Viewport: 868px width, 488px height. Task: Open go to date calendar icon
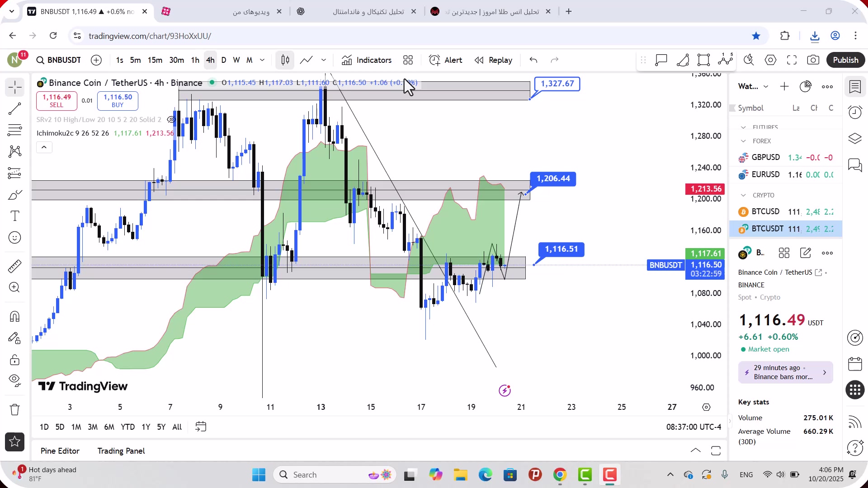(x=201, y=427)
